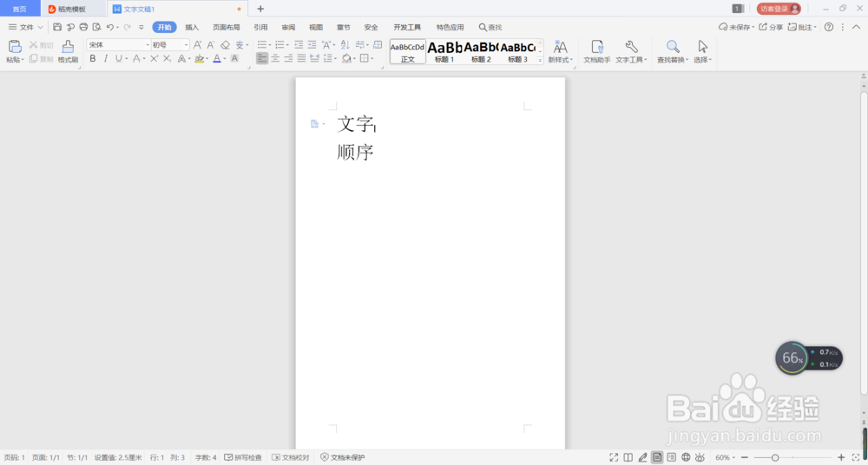The height and width of the screenshot is (465, 868).
Task: Switch to the 审阅 tab
Action: 288,27
